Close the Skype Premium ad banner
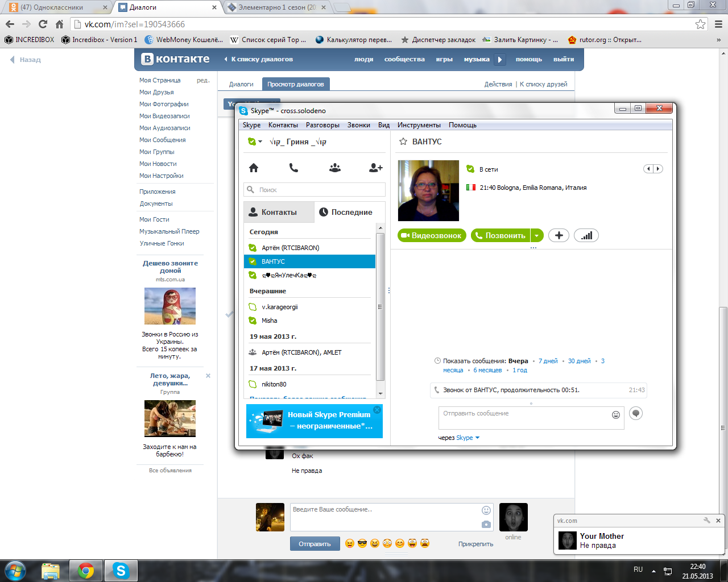Image resolution: width=728 pixels, height=582 pixels. 377,410
